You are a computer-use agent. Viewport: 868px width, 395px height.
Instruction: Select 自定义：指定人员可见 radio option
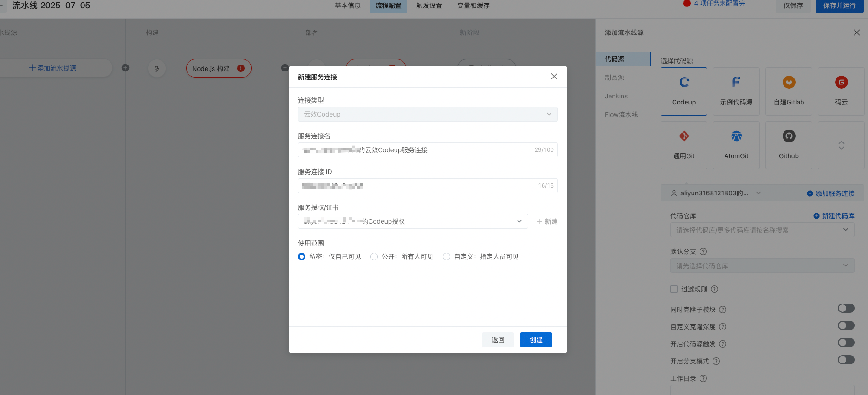pos(447,257)
